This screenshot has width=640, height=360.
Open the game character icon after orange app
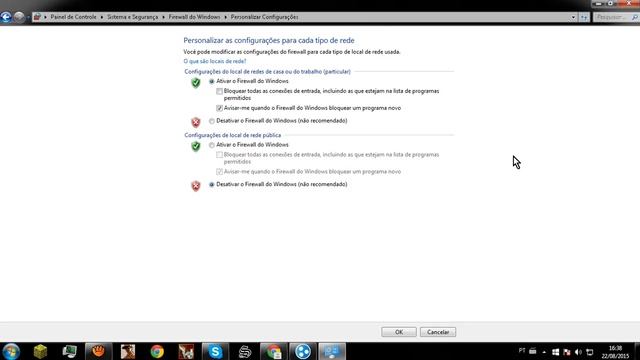click(128, 351)
